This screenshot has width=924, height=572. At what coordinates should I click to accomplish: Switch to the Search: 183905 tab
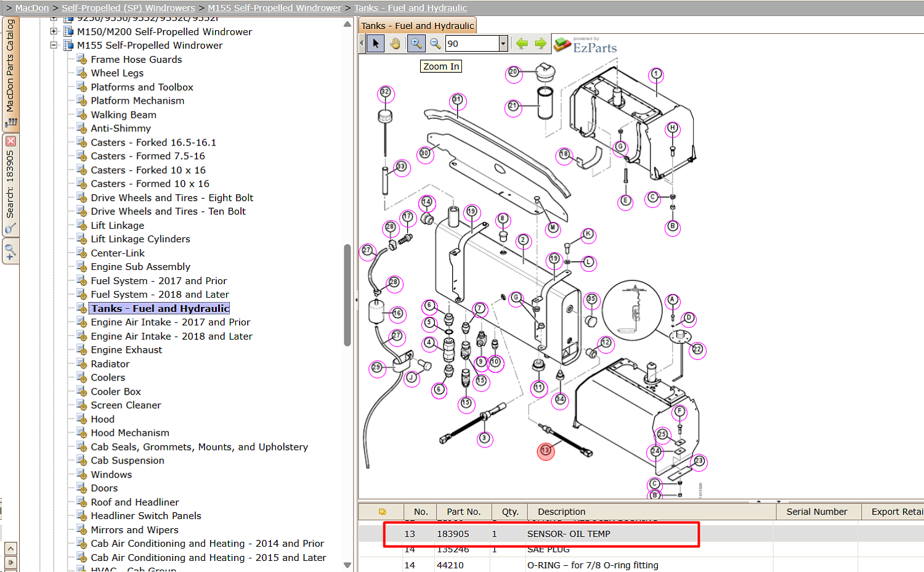tap(10, 185)
